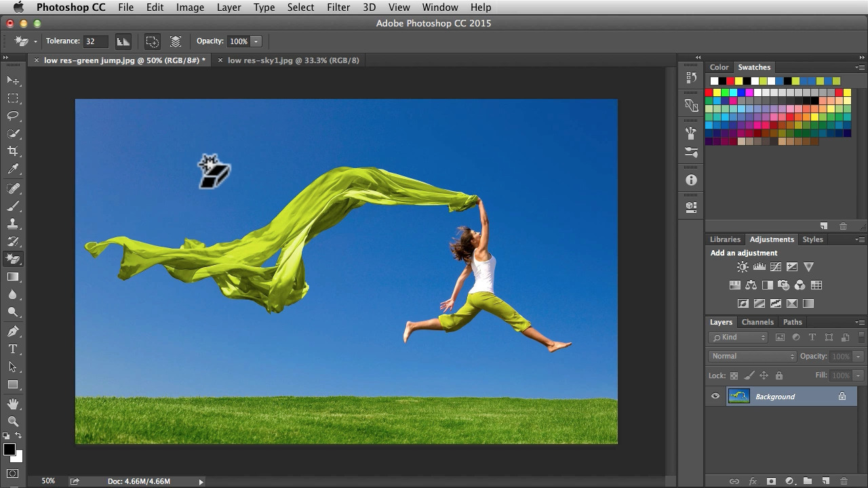The height and width of the screenshot is (488, 868).
Task: Switch to the Channels tab
Action: 757,322
